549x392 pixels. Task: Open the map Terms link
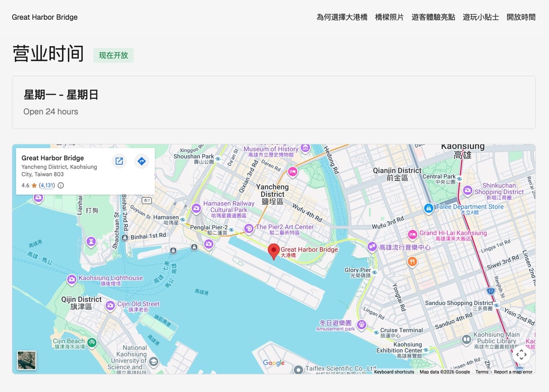click(482, 372)
